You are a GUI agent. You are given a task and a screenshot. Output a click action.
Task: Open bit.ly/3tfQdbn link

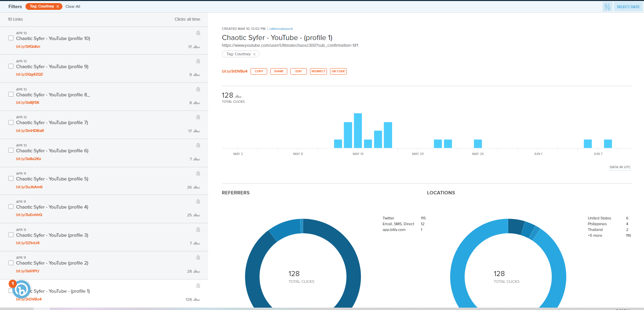pos(28,46)
